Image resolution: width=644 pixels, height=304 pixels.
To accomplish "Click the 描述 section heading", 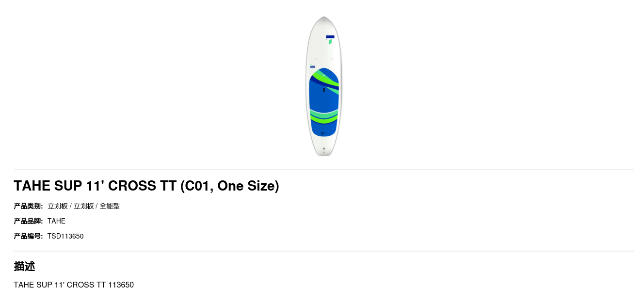I will [x=24, y=266].
